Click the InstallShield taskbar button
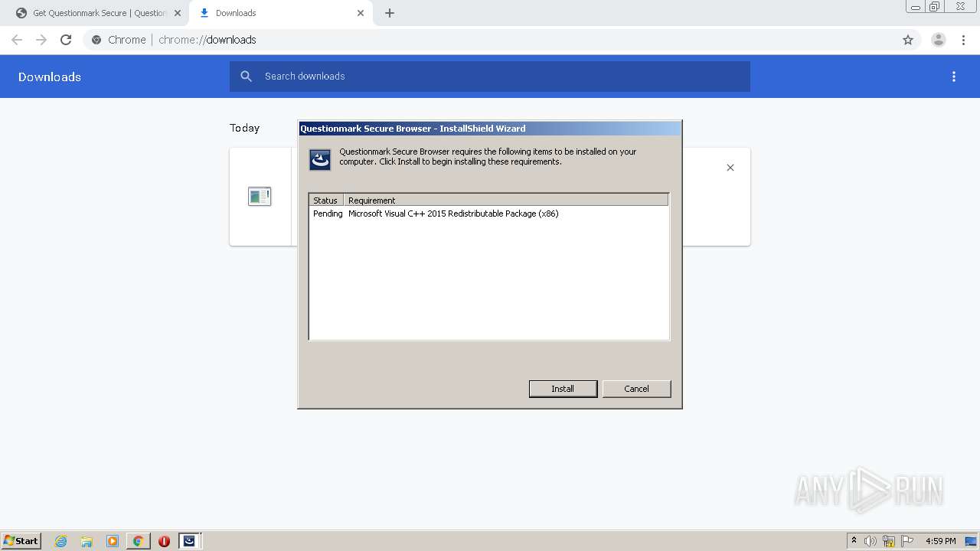This screenshot has height=551, width=980. (189, 541)
